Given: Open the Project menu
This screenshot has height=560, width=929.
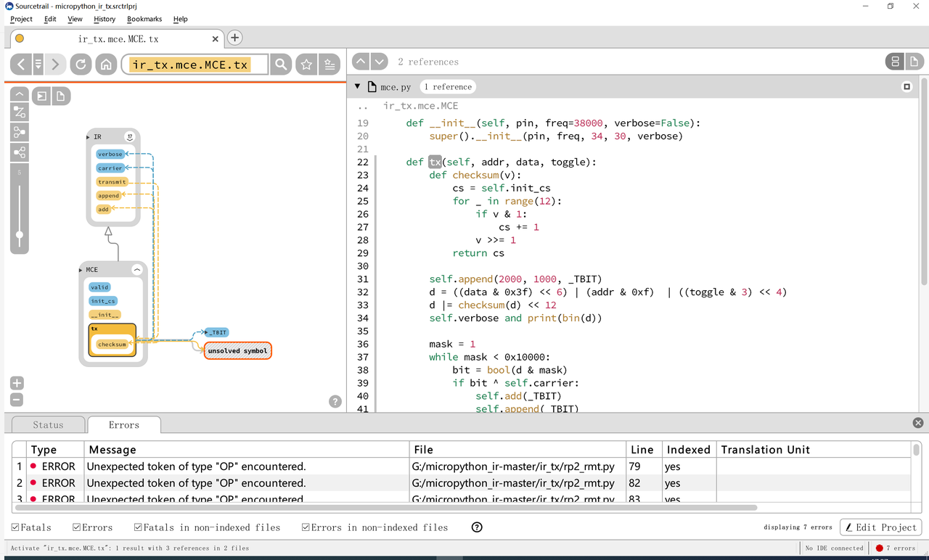Looking at the screenshot, I should click(21, 19).
